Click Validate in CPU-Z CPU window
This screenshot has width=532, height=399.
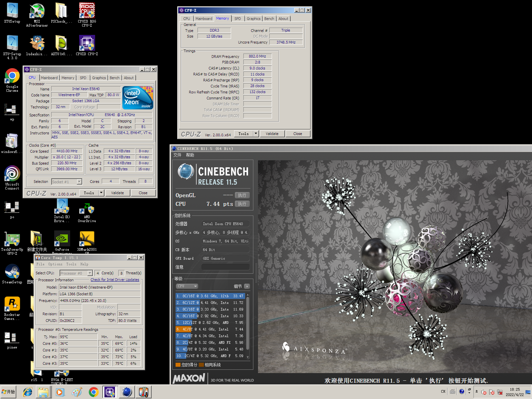(117, 193)
